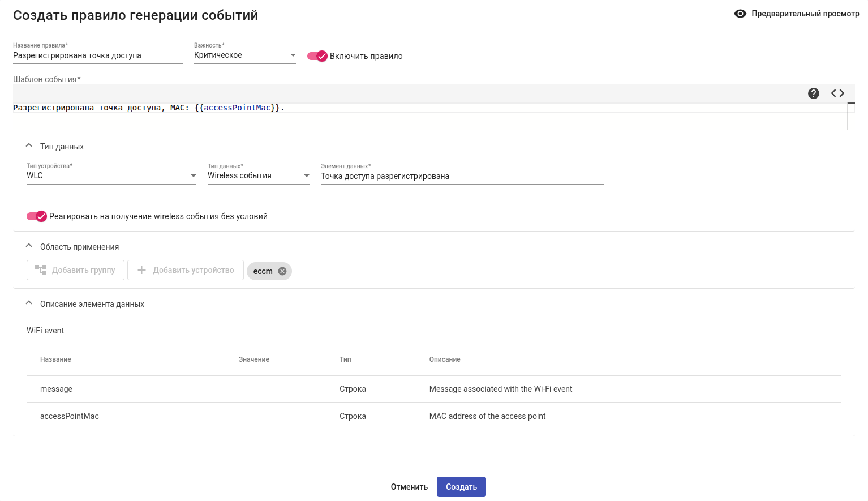Click the help question mark icon
Screen dimensions: 868x501
[814, 93]
